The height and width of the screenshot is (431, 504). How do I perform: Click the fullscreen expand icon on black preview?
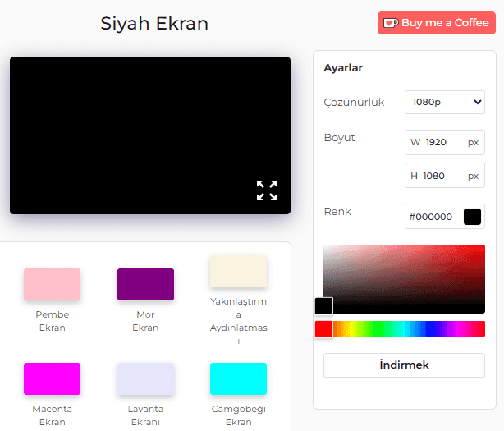click(267, 190)
